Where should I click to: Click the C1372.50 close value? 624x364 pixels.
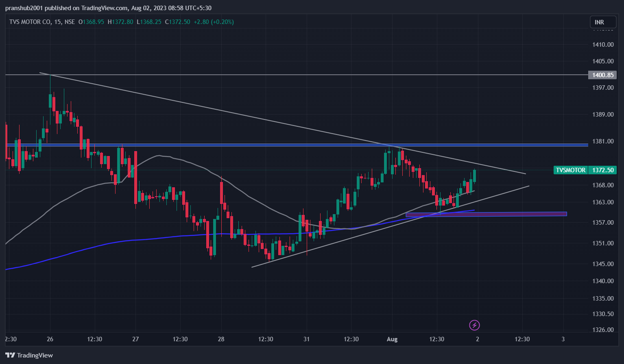[x=177, y=22]
